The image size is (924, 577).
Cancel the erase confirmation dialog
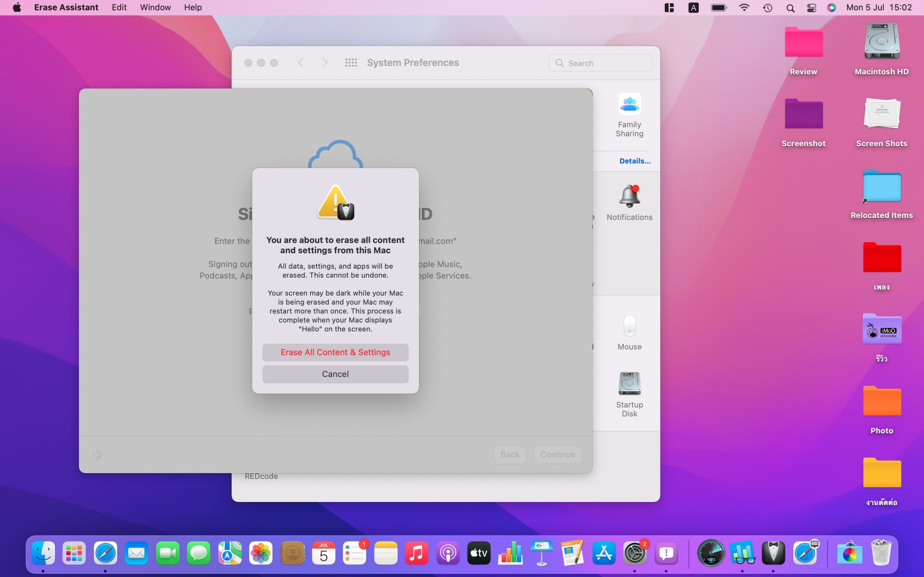point(335,374)
